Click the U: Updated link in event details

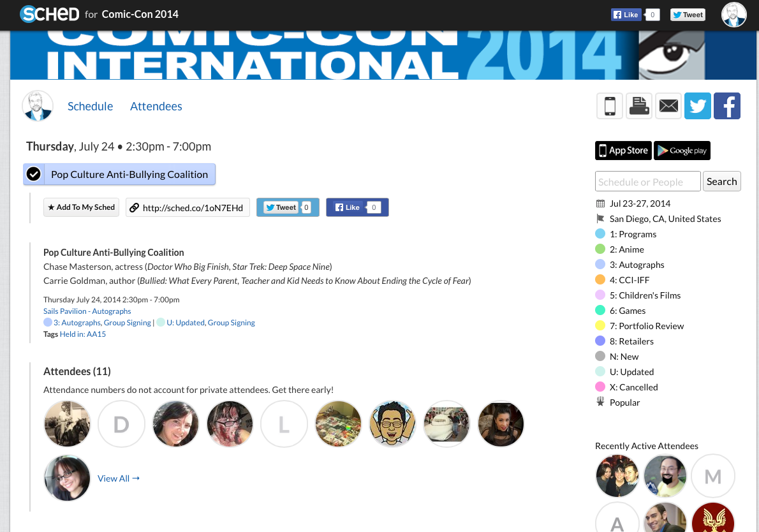(186, 322)
